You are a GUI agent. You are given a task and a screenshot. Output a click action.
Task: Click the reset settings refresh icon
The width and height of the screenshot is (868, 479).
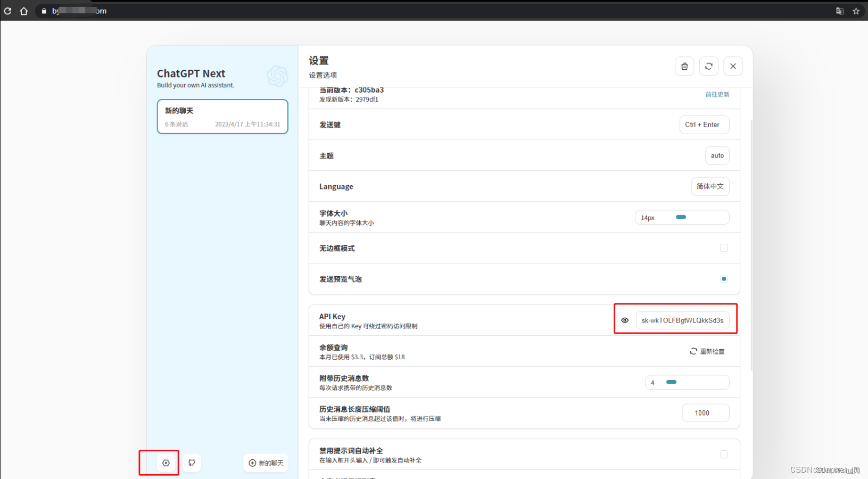[709, 67]
